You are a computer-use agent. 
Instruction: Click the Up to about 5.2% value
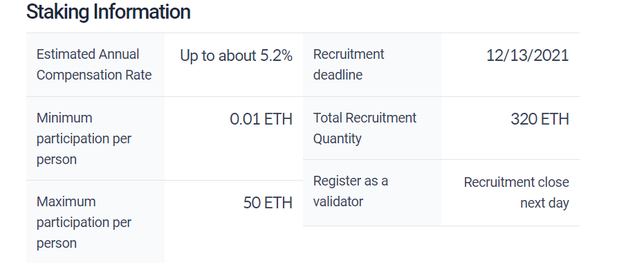[x=236, y=56]
